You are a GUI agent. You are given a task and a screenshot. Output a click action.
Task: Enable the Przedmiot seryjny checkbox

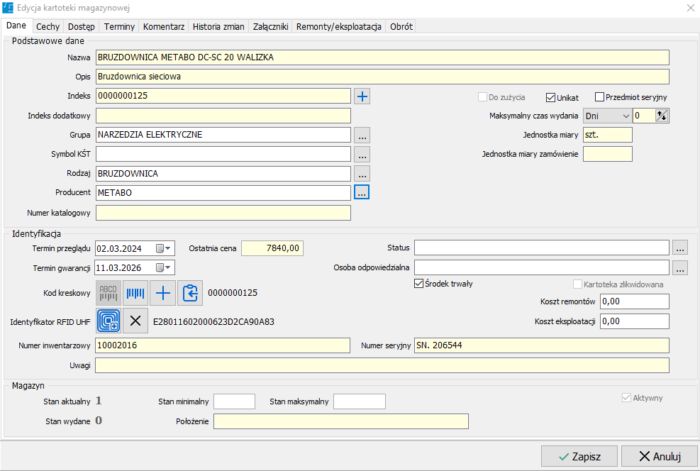point(600,97)
